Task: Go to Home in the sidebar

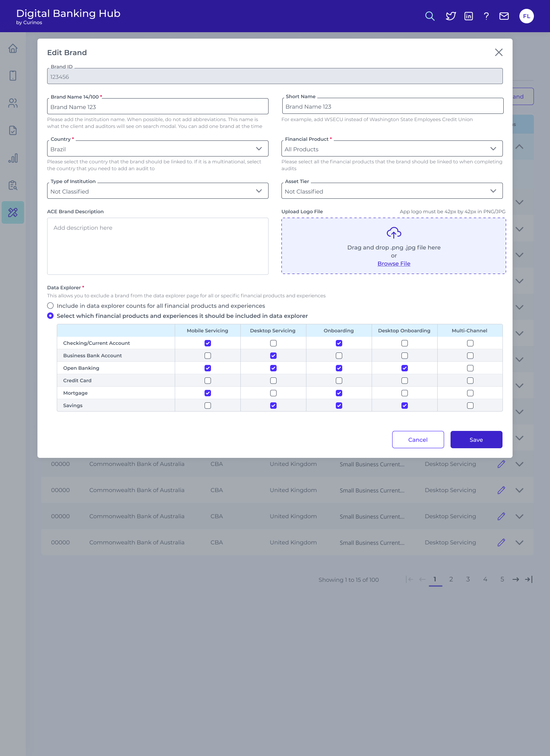Action: (x=13, y=48)
